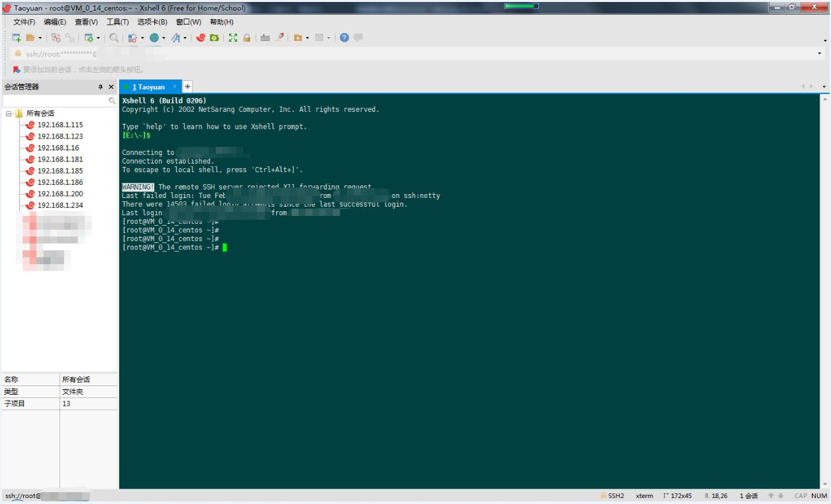Click the copy/paste clipboard toolbar icon
The height and width of the screenshot is (504, 831).
point(132,38)
